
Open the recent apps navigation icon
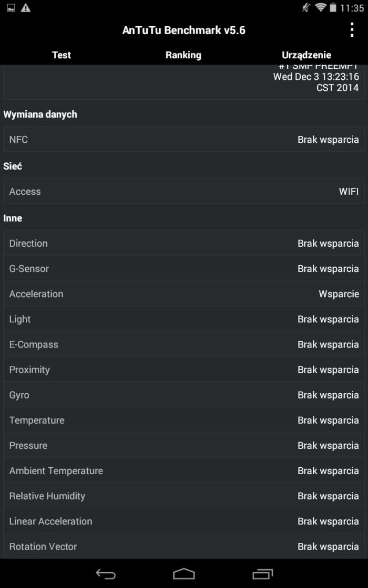click(x=262, y=574)
